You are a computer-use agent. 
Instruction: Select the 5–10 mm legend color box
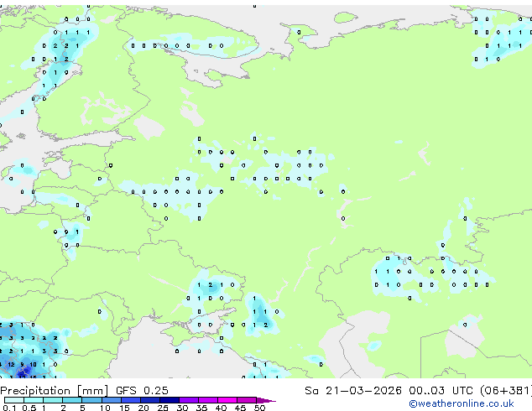[x=92, y=400]
